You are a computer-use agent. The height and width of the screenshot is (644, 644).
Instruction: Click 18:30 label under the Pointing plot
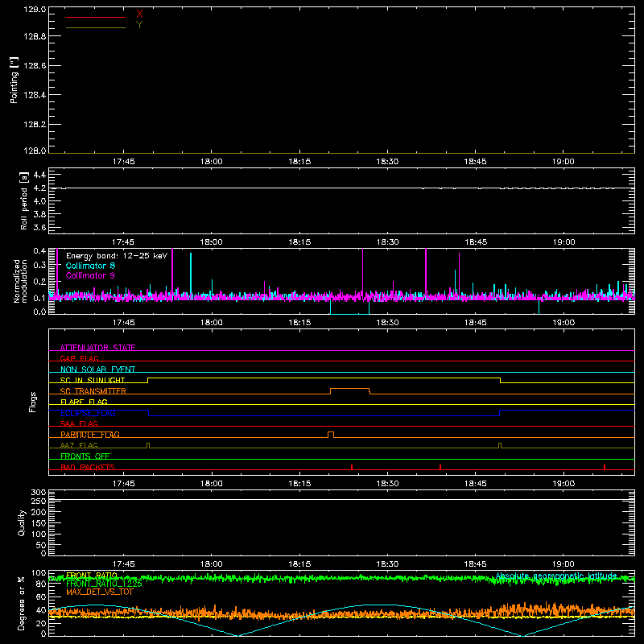[387, 162]
